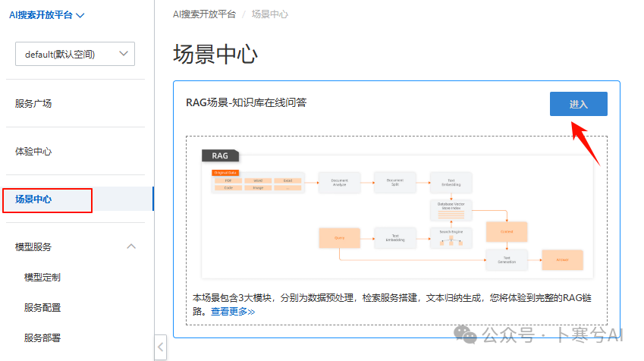Open the default(默认空间) workspace dropdown
This screenshot has width=644, height=361.
[x=74, y=54]
